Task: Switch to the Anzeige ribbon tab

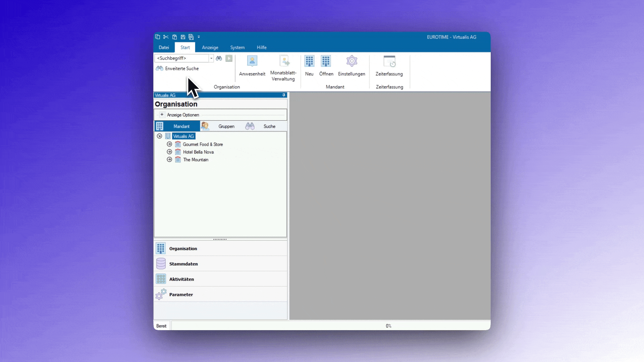Action: [x=210, y=48]
